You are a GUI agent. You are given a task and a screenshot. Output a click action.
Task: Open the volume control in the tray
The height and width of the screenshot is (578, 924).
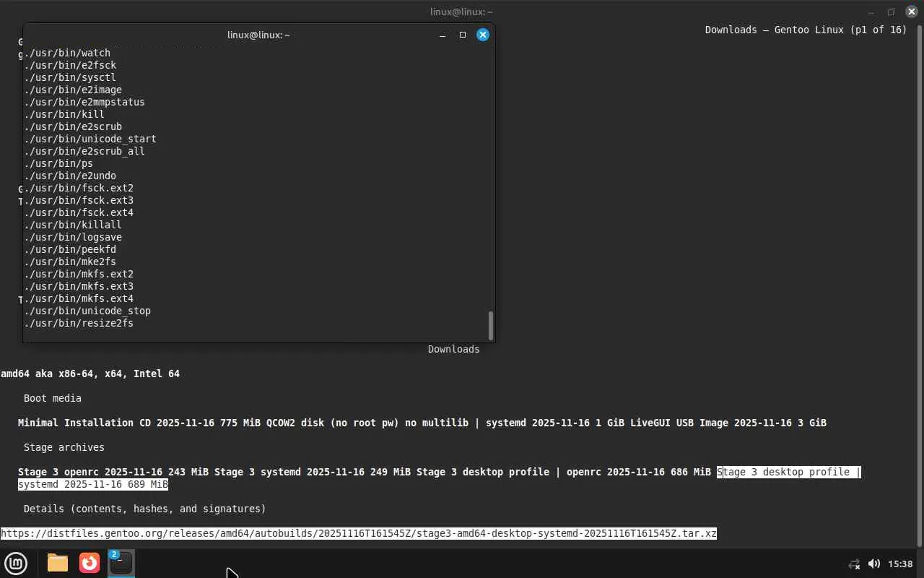[x=873, y=564]
